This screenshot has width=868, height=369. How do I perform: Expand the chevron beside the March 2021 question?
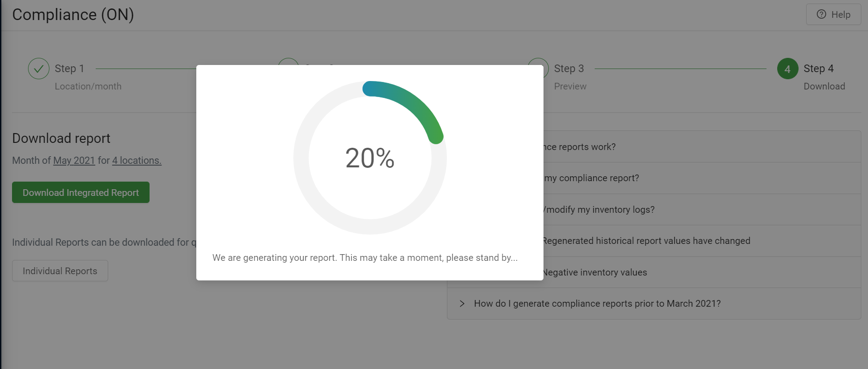click(462, 304)
